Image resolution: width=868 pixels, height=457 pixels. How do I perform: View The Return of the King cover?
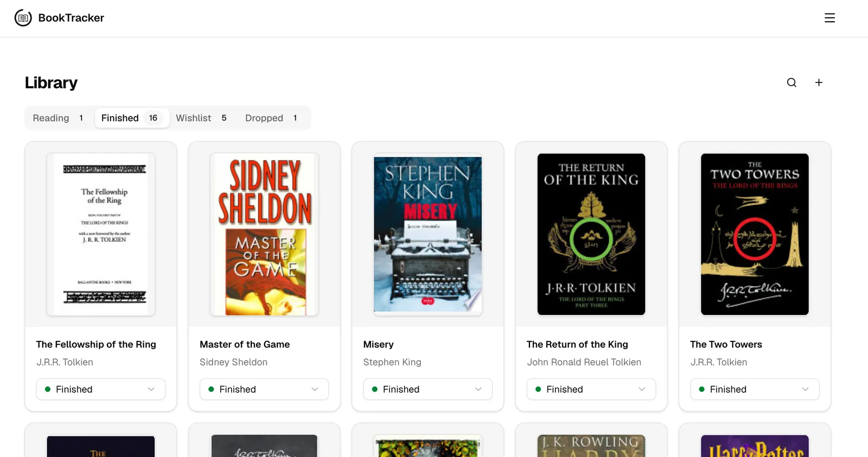pyautogui.click(x=591, y=234)
